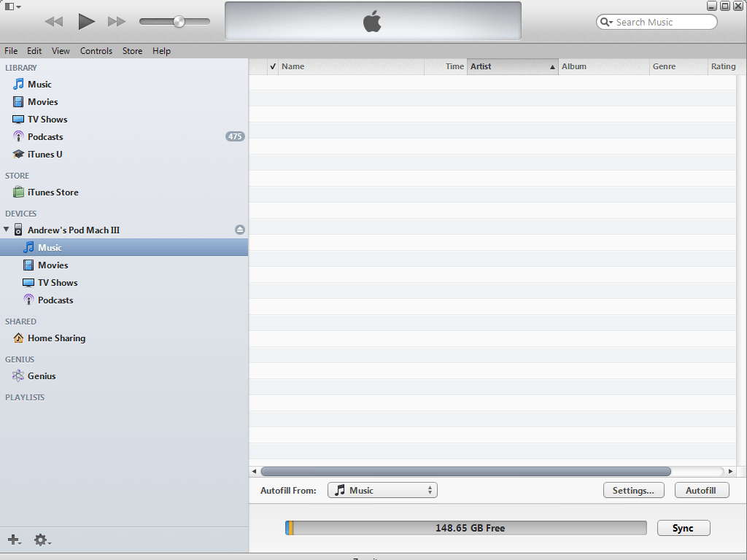
Task: Click the scroll left arrow
Action: [x=254, y=472]
